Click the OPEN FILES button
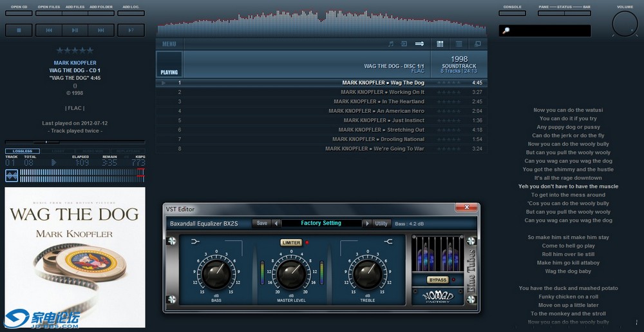 click(x=49, y=13)
